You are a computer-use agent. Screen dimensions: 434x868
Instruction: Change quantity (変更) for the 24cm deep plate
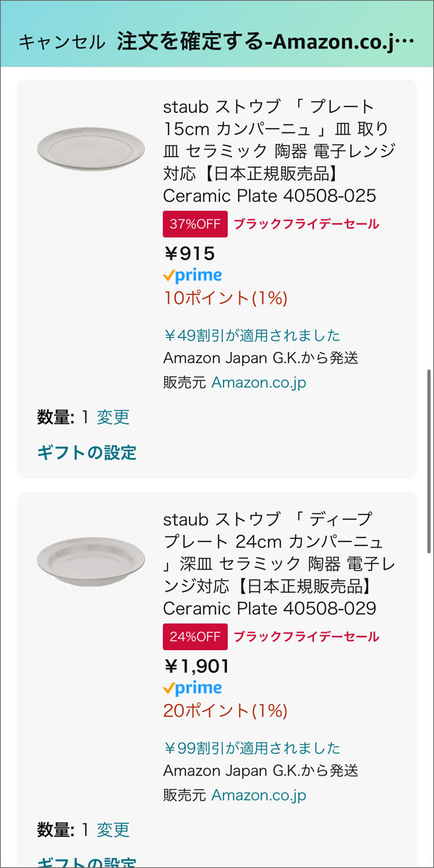113,830
